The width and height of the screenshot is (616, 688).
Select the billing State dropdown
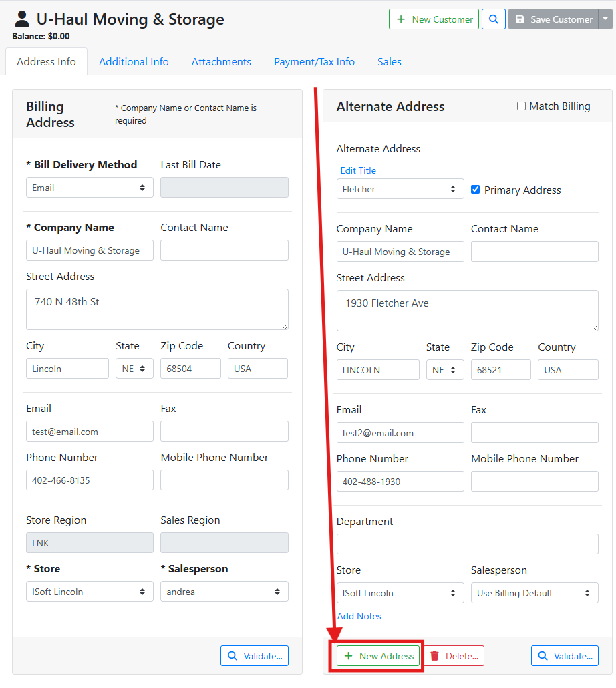[134, 369]
